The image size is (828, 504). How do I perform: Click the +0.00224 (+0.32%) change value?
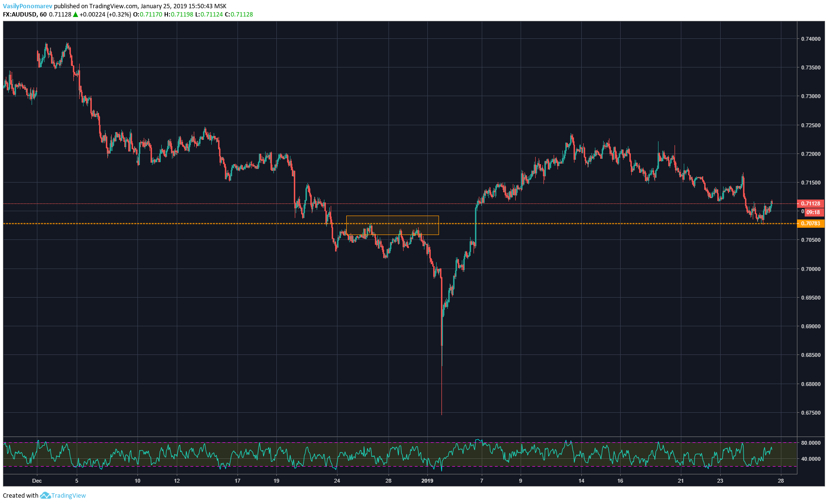(x=105, y=15)
